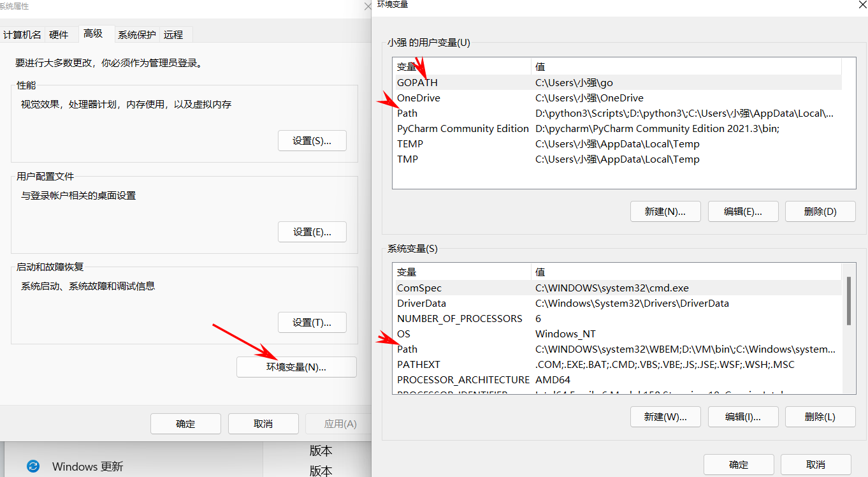Open startup and recovery 设置(T)... button

tap(312, 323)
